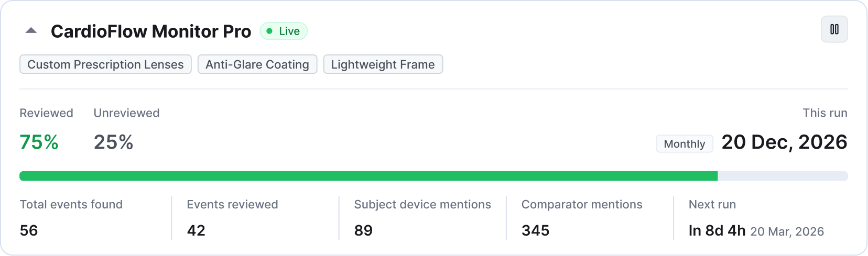Open the Monthly frequency badge
Screen dimensions: 868x256
coord(685,143)
